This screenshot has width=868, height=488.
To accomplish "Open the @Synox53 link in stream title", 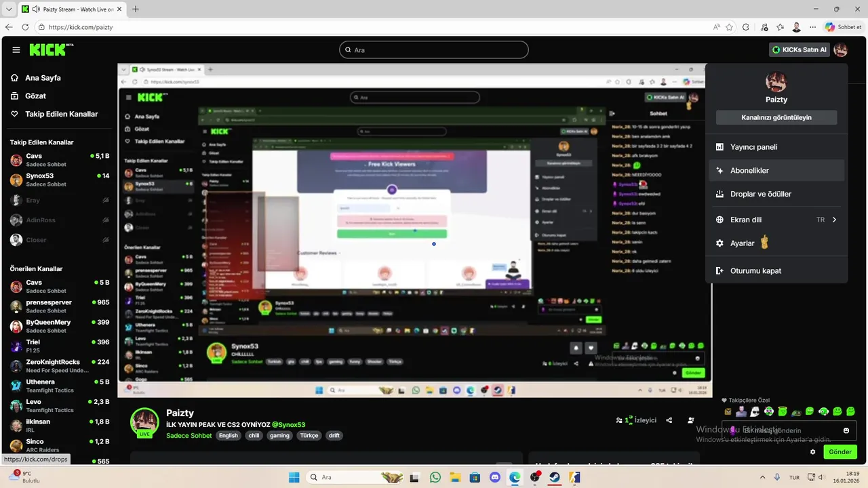I will [289, 424].
